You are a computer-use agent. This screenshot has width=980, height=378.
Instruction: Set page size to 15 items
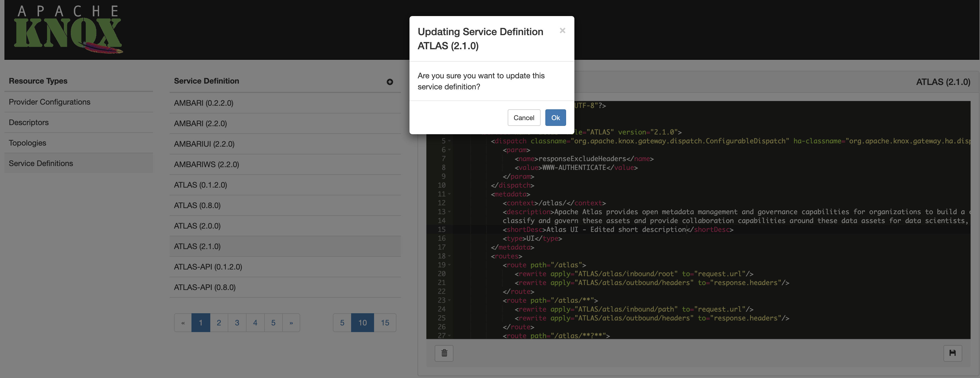pos(385,323)
